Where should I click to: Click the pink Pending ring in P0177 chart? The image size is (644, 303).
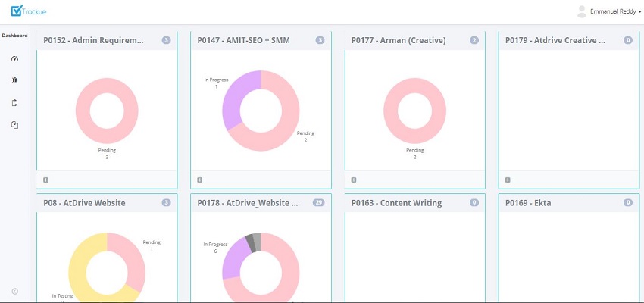391,111
